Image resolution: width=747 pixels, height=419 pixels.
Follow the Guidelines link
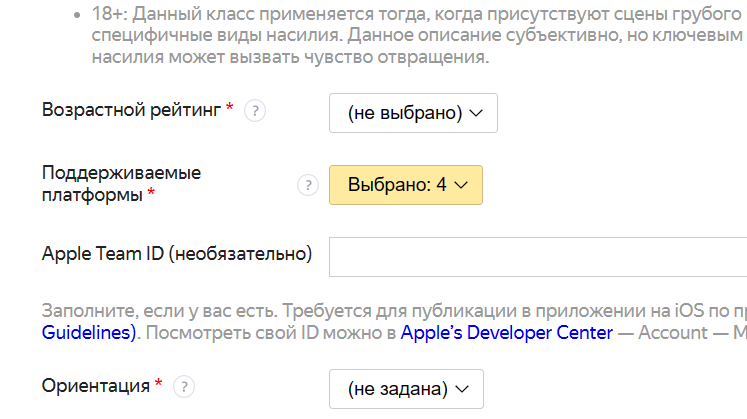coord(89,332)
